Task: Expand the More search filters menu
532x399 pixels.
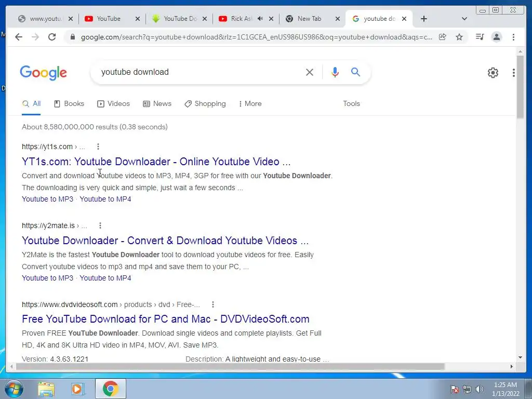Action: pyautogui.click(x=250, y=103)
